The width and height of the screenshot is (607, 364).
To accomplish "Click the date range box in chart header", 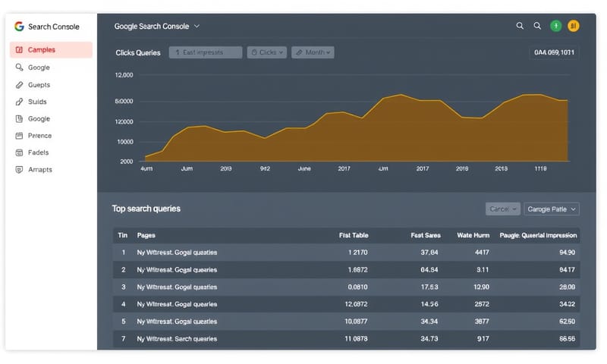I will coord(554,52).
